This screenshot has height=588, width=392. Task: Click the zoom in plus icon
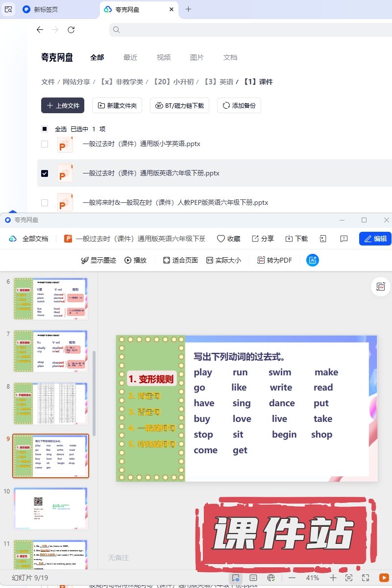333,578
